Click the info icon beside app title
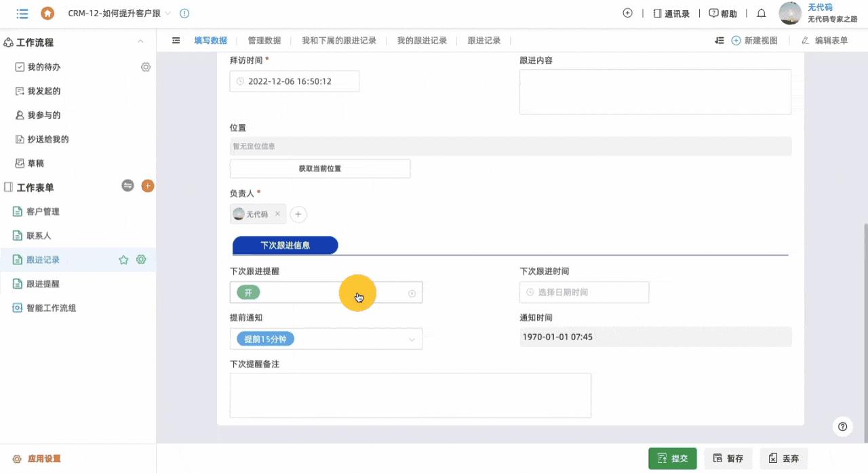 pyautogui.click(x=184, y=14)
